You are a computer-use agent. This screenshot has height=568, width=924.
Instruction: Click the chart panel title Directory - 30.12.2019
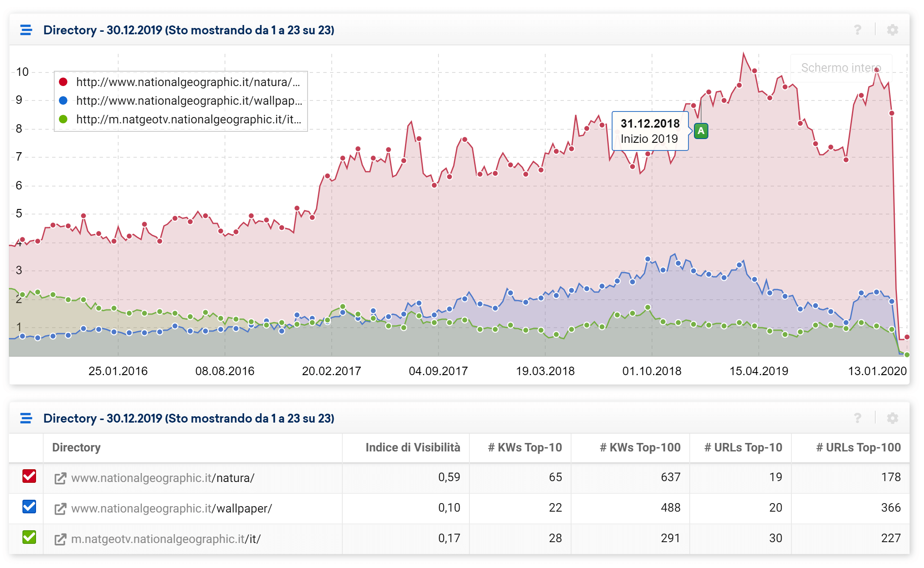click(x=189, y=30)
